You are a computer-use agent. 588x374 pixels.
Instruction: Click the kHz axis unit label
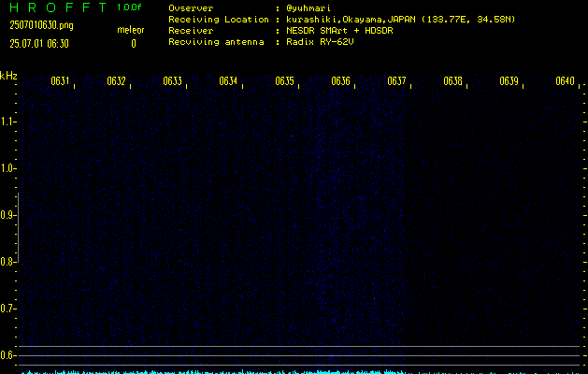[8, 76]
